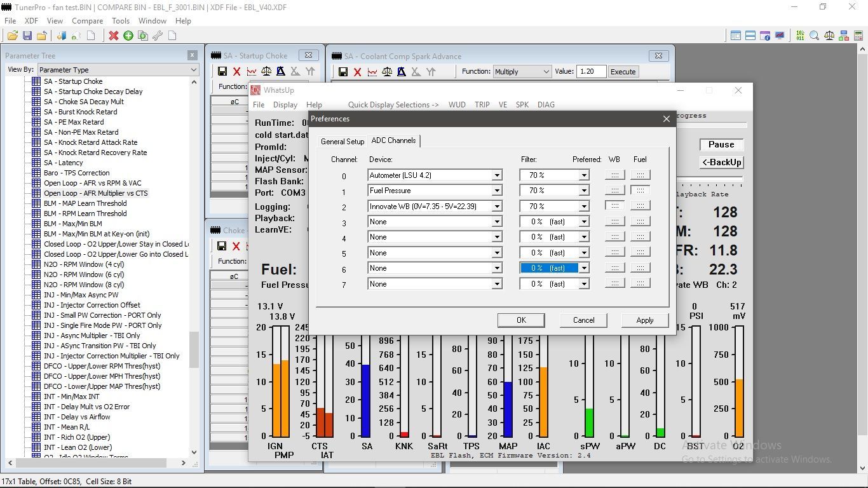Toggle preferred WB button for channel 2

coord(614,206)
